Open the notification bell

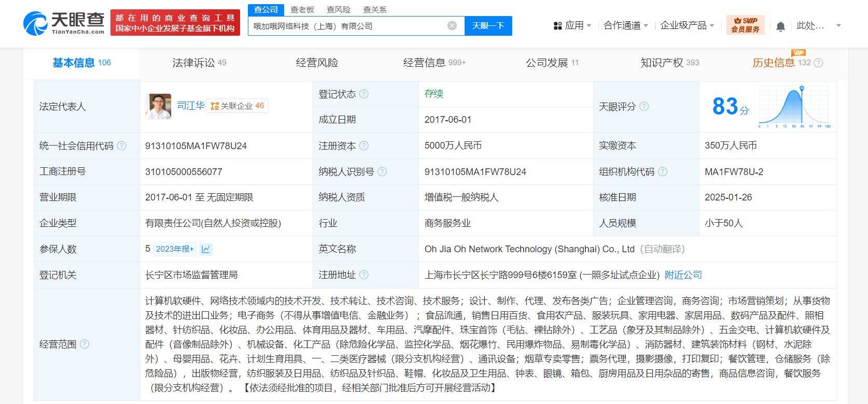pyautogui.click(x=780, y=26)
